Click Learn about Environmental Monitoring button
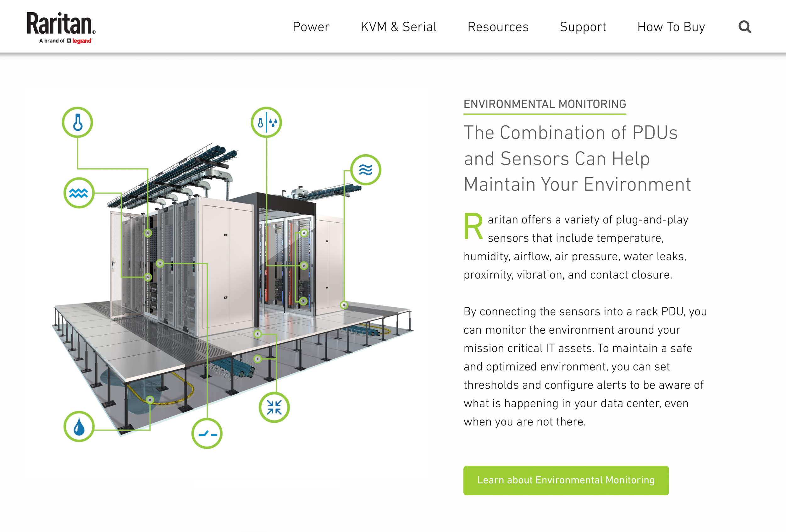This screenshot has height=532, width=786. coord(566,480)
